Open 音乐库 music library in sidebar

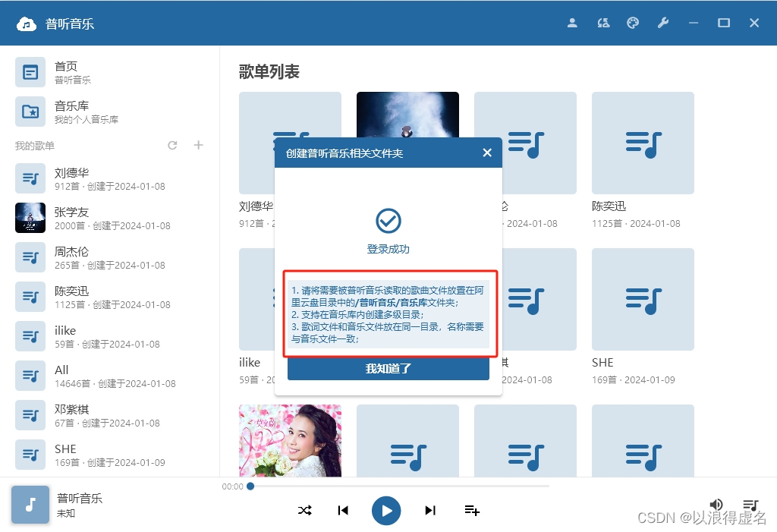tap(109, 112)
